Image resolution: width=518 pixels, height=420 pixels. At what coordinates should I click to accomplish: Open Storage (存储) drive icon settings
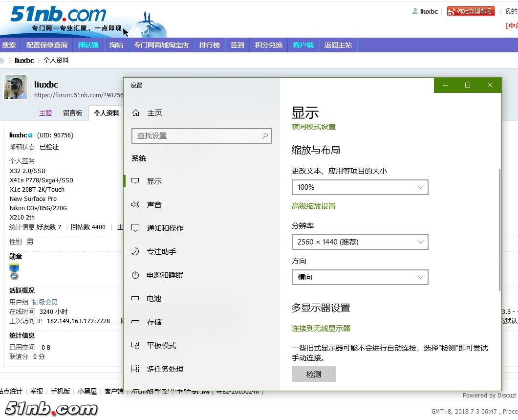tap(135, 322)
